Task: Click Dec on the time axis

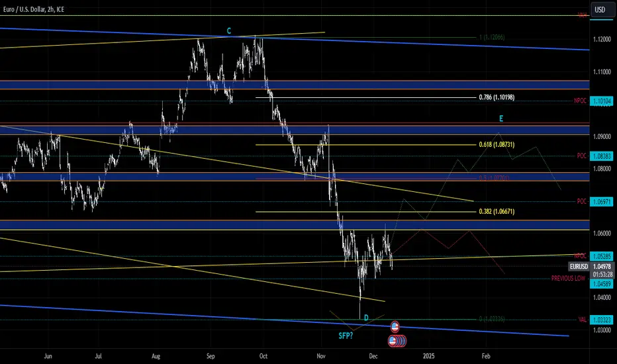Action: click(373, 356)
